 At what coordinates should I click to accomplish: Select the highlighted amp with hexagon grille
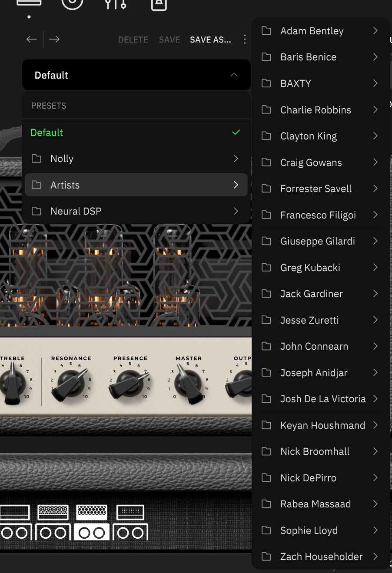click(91, 522)
